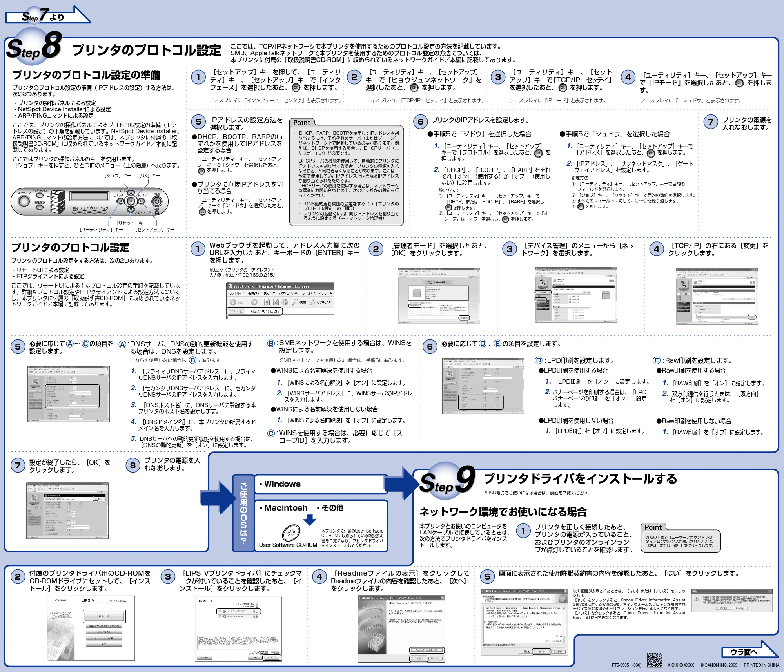Click the Search (検索) magnifier in IE toolbar

[x=295, y=302]
